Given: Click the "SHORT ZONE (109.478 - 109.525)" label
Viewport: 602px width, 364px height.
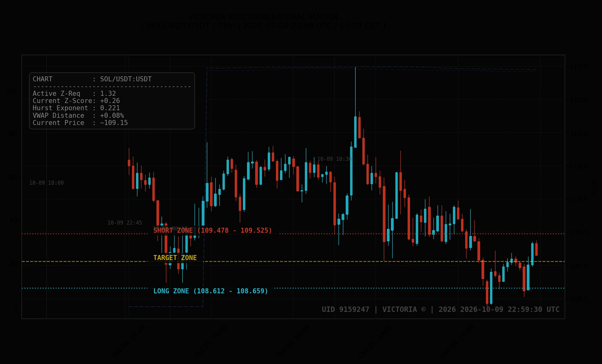Looking at the screenshot, I should point(213,231).
